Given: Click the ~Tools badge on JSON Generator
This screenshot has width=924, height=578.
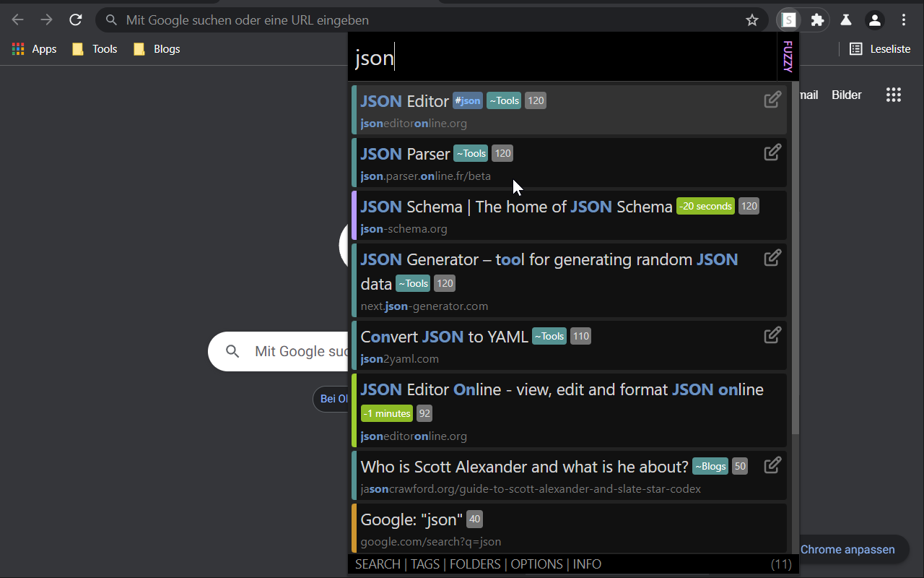Looking at the screenshot, I should coord(413,284).
